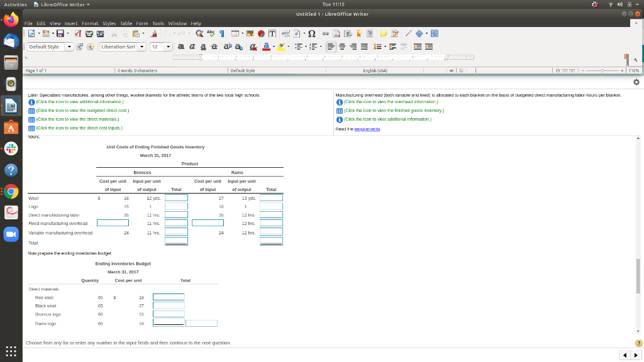The image size is (644, 362).
Task: Insert Hyperlink chain icon
Action: tap(326, 34)
